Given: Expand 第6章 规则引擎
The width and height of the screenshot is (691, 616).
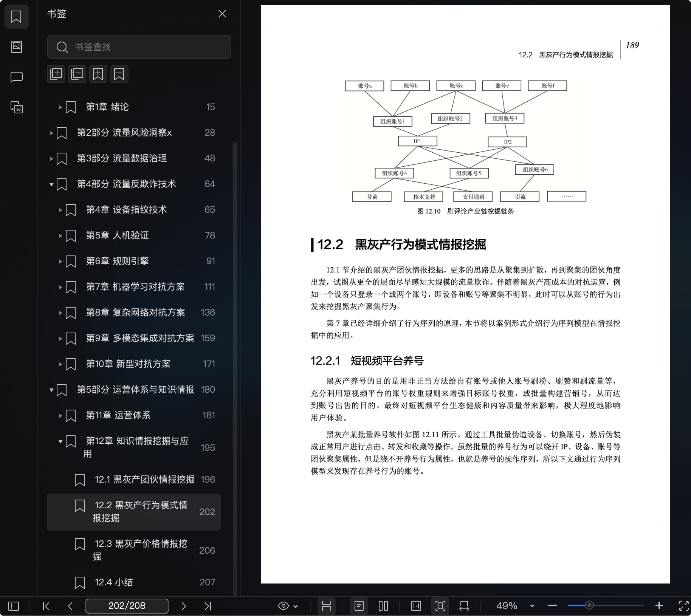Looking at the screenshot, I should point(60,262).
